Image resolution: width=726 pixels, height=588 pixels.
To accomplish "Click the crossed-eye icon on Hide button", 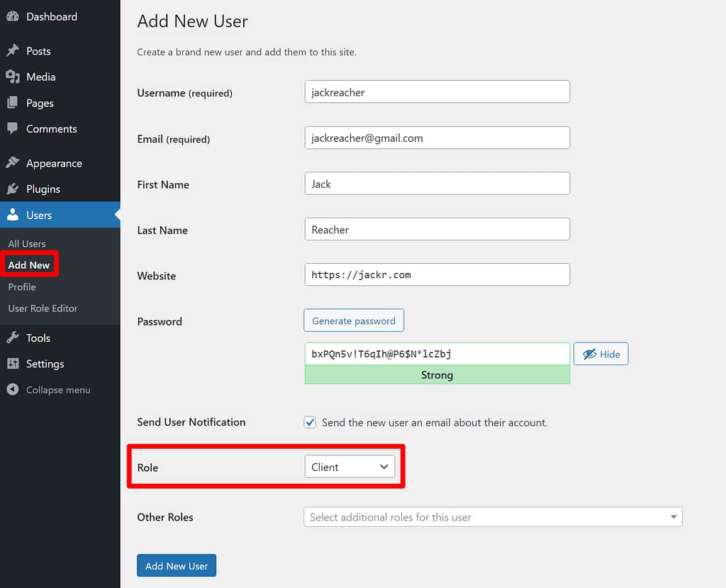I will 589,354.
